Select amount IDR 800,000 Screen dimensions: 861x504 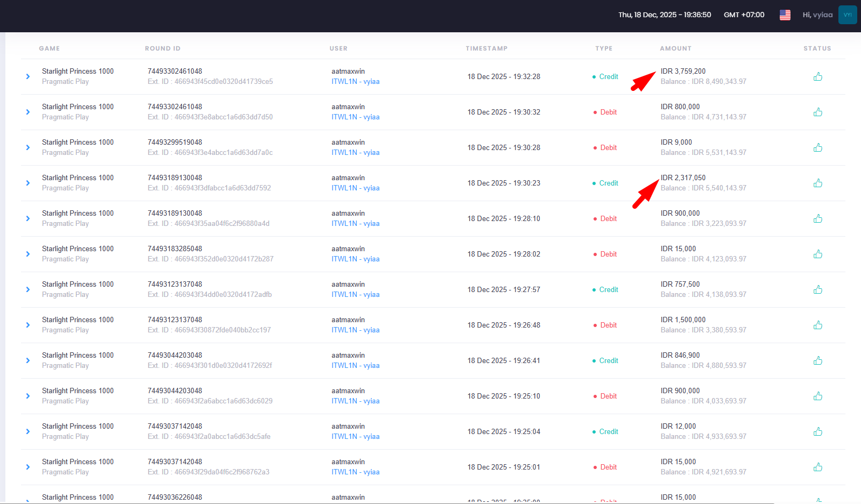[680, 107]
